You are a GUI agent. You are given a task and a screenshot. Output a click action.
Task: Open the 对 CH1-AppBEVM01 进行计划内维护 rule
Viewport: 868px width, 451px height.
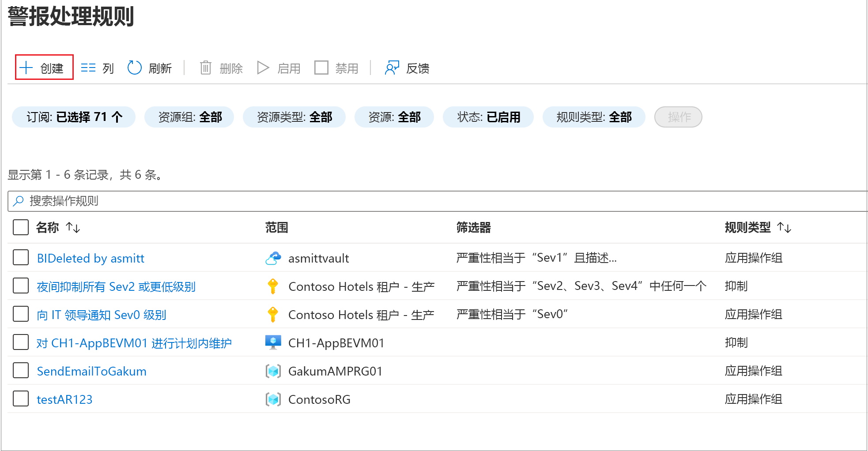[134, 343]
